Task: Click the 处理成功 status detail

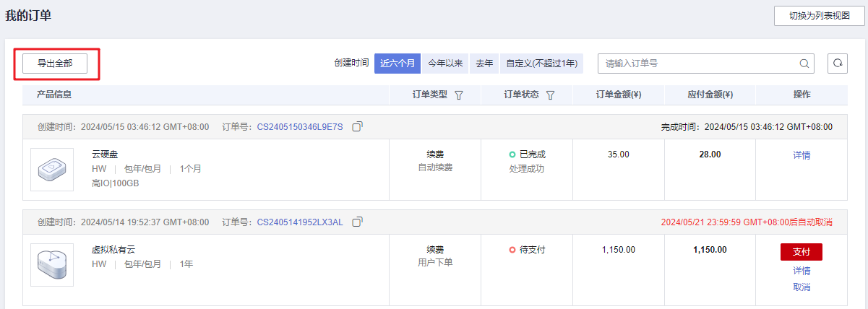Action: [x=527, y=169]
